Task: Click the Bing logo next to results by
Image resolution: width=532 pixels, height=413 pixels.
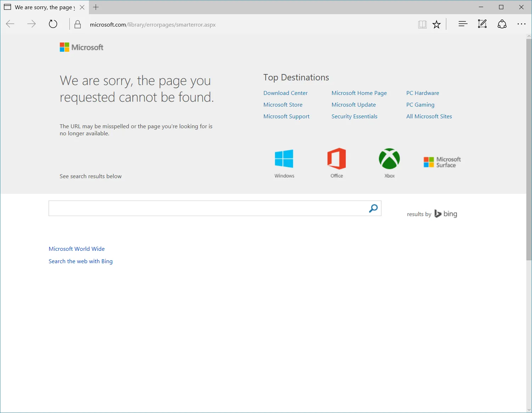Action: [x=446, y=214]
